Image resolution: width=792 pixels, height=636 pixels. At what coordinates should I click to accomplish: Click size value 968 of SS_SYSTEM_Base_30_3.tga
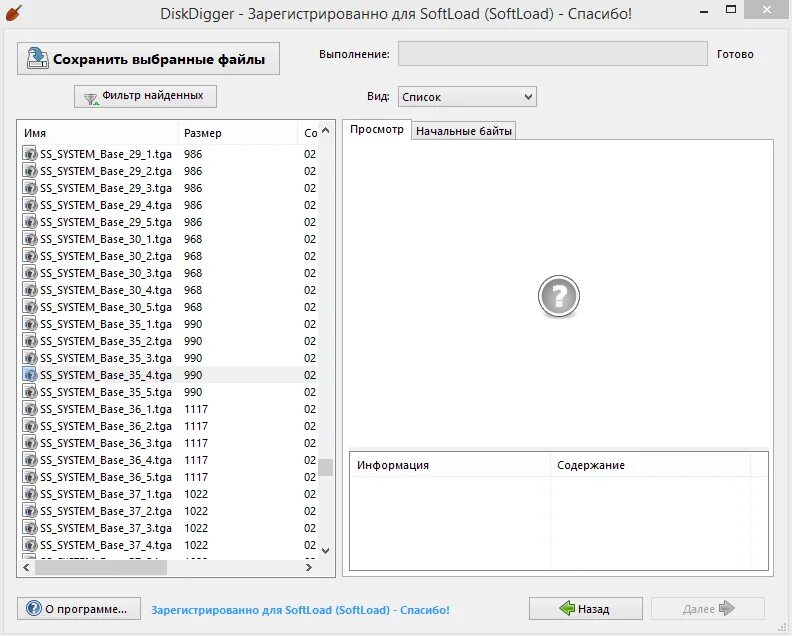pos(193,273)
